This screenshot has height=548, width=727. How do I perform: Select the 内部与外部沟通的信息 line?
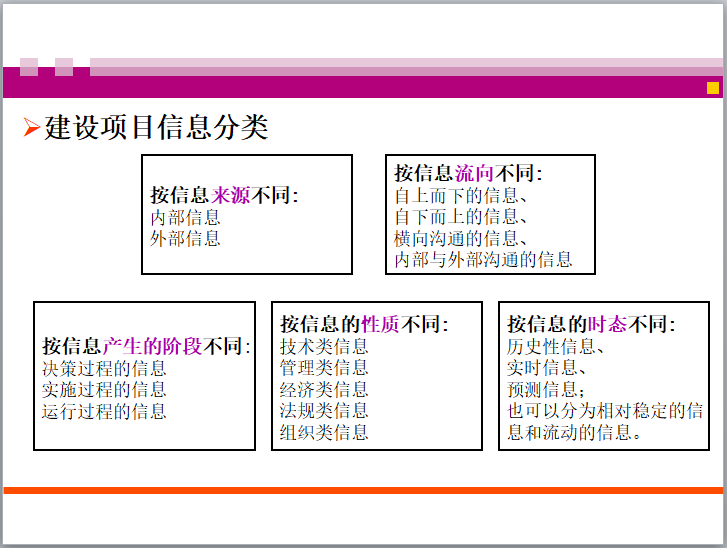483,260
